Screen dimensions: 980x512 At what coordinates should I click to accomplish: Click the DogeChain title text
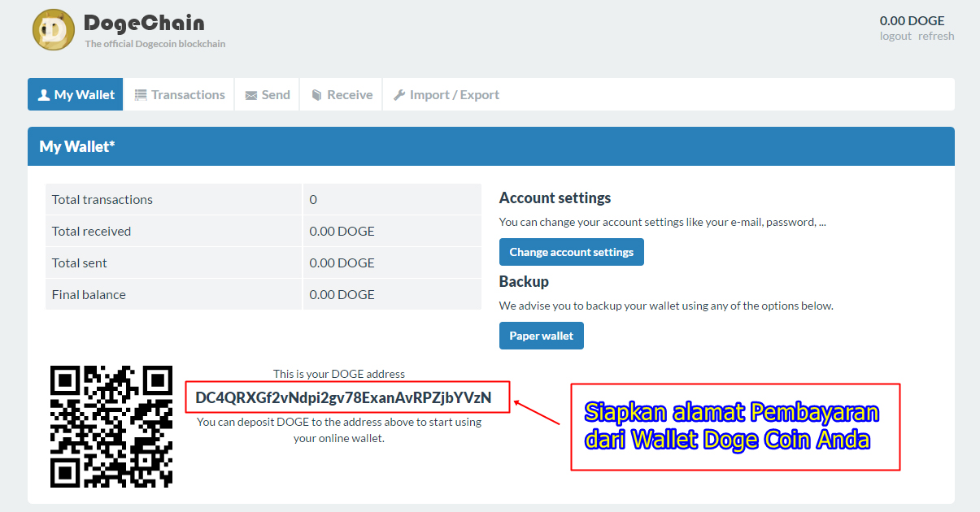pyautogui.click(x=144, y=23)
